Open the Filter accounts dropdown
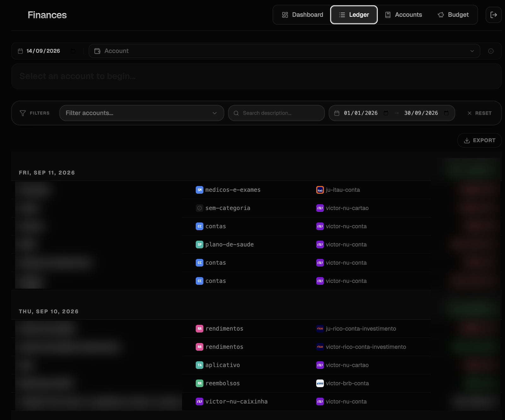The width and height of the screenshot is (505, 420). [142, 113]
